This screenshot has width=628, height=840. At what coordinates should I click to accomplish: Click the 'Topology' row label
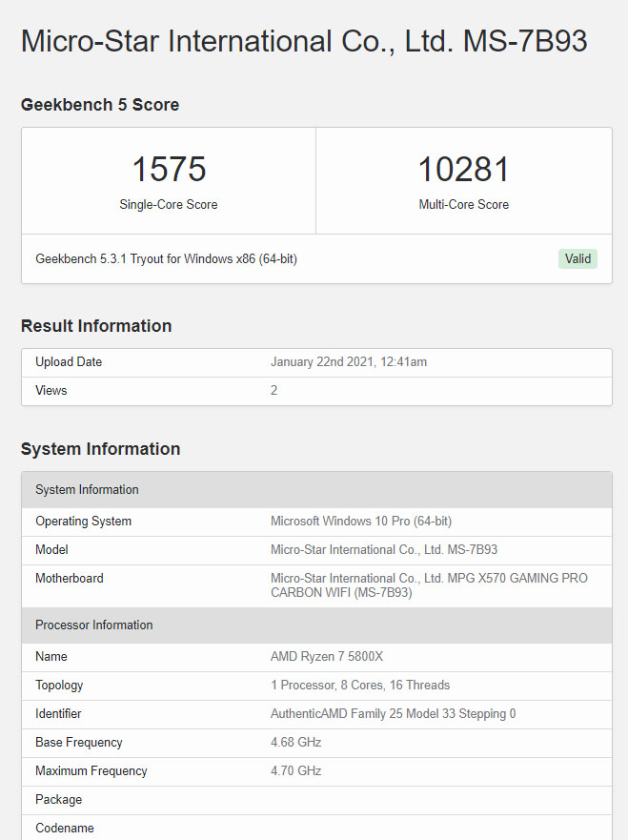59,686
